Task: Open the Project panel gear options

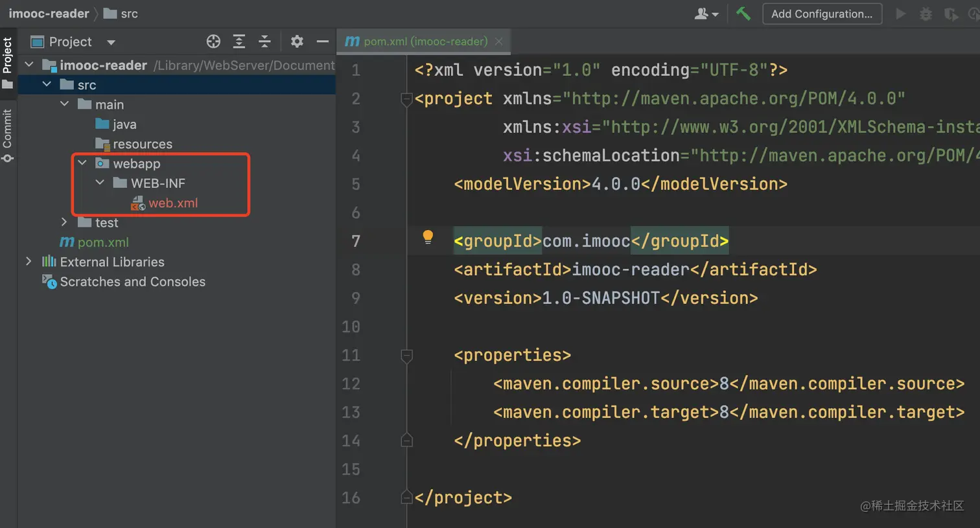Action: [x=297, y=41]
